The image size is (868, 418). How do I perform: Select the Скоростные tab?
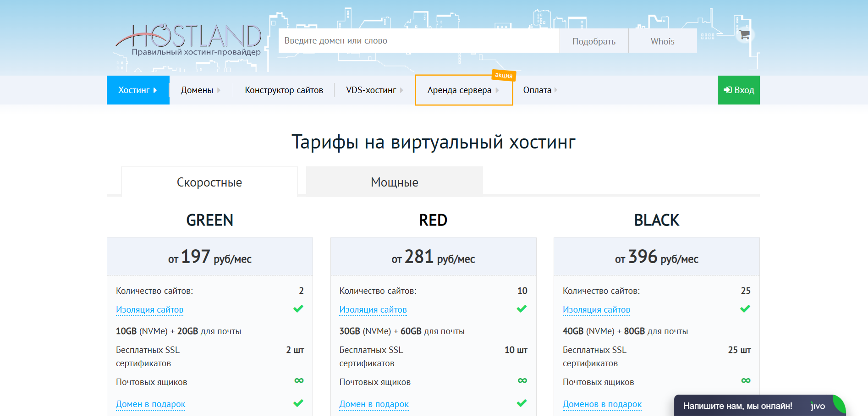click(209, 182)
